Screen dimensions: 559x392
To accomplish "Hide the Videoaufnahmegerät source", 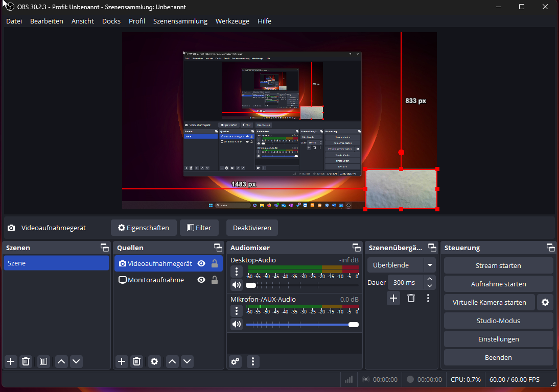I will (201, 263).
